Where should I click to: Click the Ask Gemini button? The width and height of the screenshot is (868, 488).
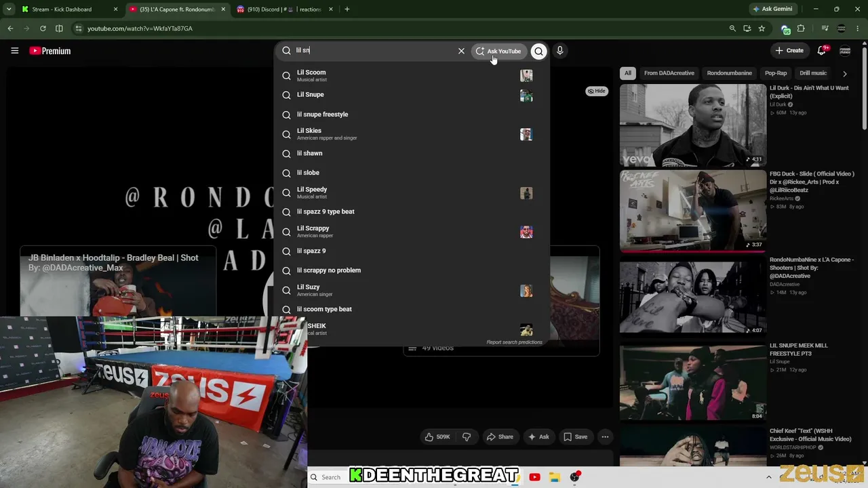[772, 9]
